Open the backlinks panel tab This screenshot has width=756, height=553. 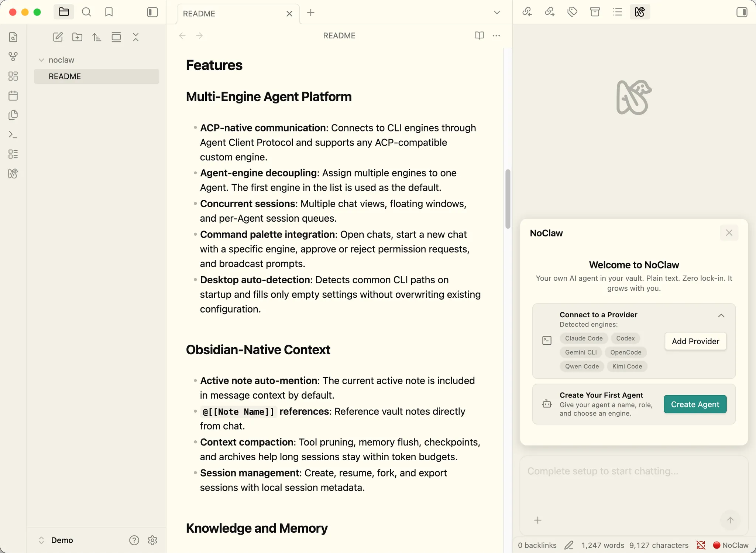point(527,12)
